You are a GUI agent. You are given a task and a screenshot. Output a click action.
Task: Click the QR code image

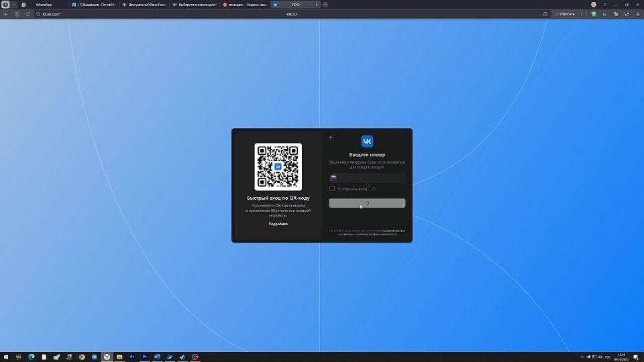point(278,167)
